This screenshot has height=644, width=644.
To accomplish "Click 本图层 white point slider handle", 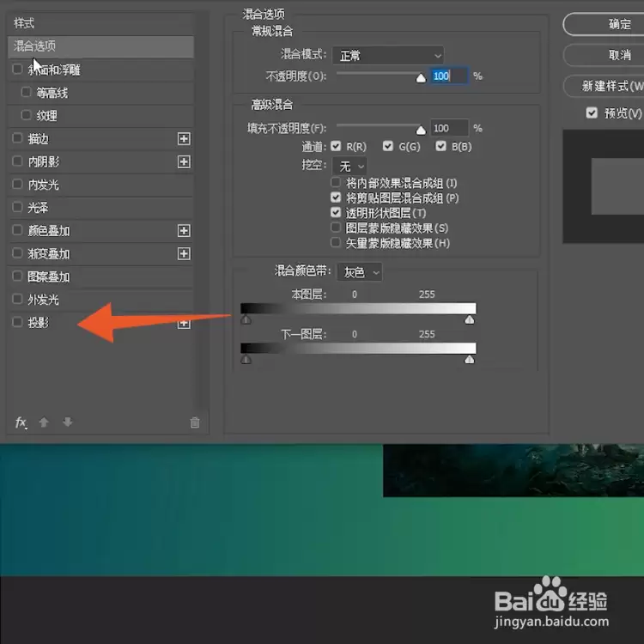I will [470, 319].
